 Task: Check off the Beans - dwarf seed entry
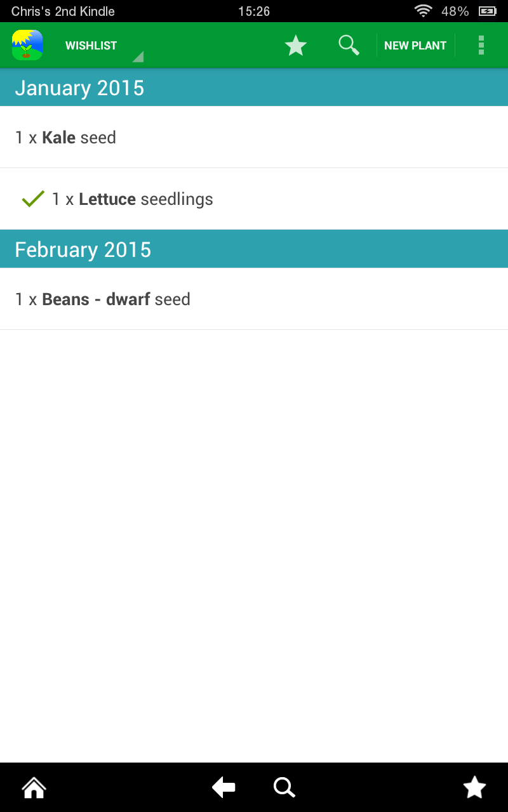click(254, 299)
